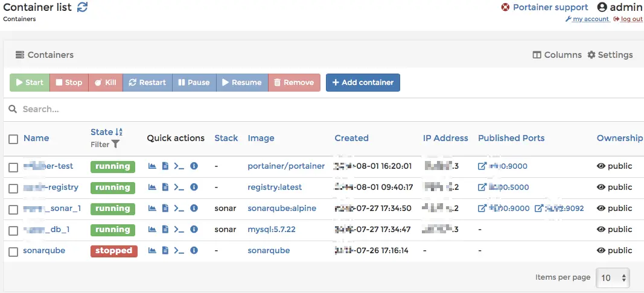The height and width of the screenshot is (293, 644).
Task: Sort table by Ownership column header
Action: [620, 138]
